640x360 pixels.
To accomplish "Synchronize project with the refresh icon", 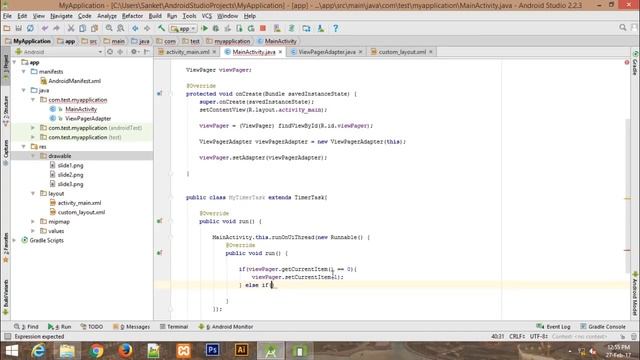I will click(30, 28).
